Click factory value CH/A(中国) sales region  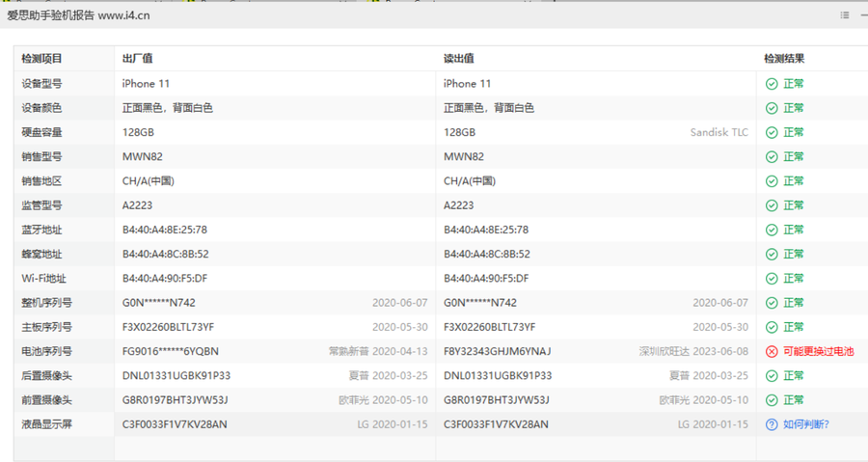point(149,181)
